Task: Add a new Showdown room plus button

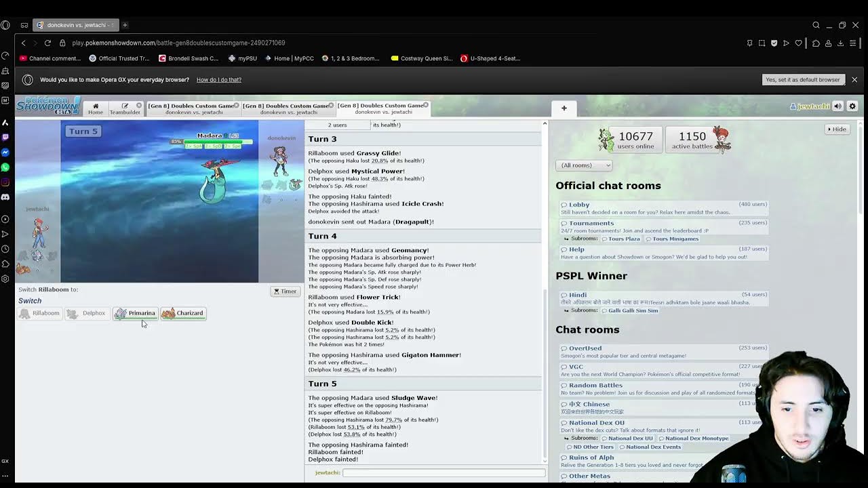Action: (564, 108)
